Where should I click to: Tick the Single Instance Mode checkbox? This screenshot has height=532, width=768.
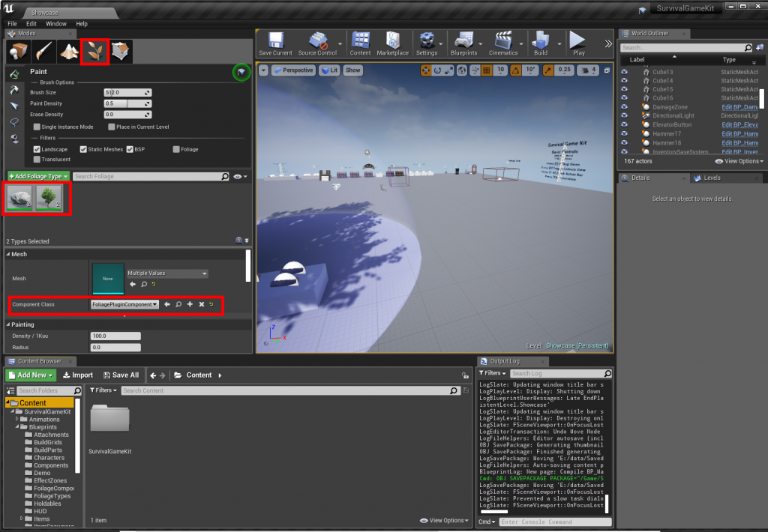[37, 127]
